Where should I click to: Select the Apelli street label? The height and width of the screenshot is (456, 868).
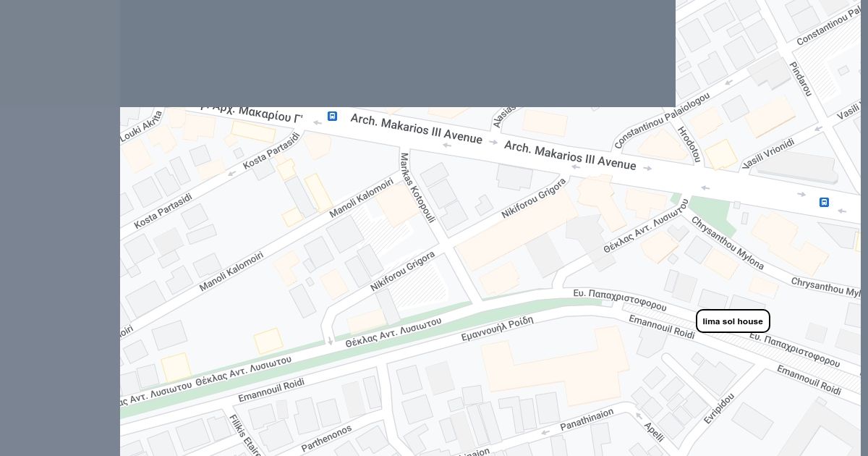pos(654,432)
